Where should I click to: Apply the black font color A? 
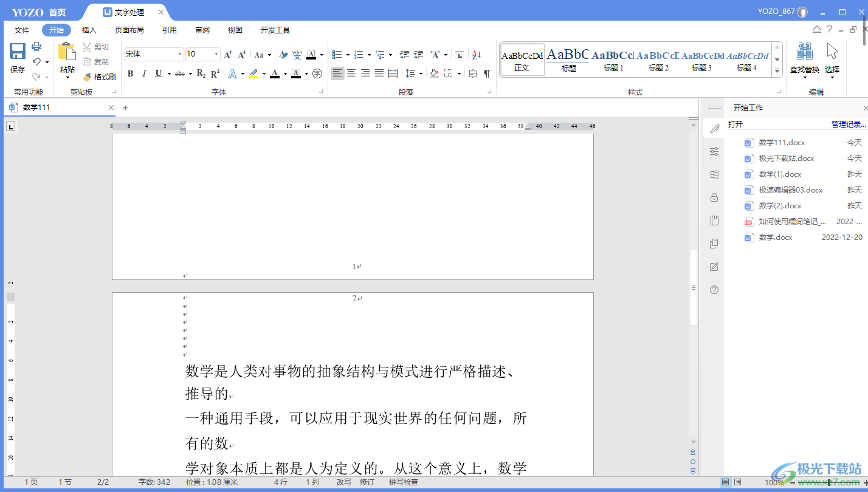(275, 73)
